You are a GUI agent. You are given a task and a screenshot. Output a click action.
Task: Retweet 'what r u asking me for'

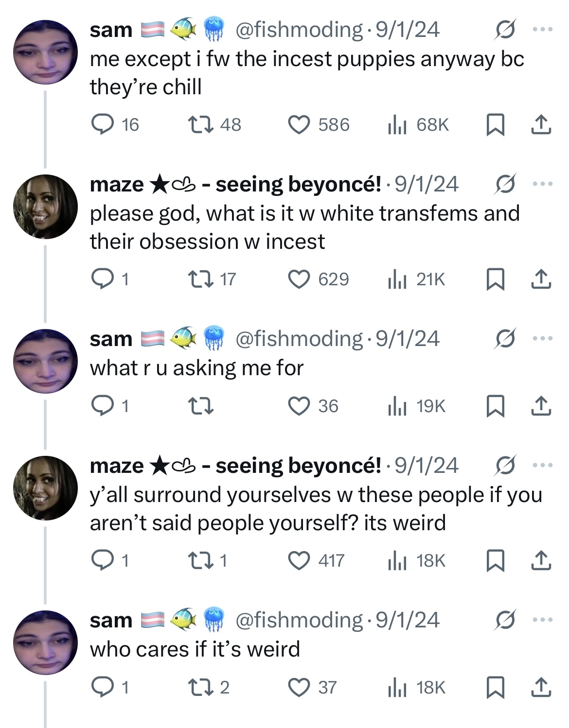click(x=200, y=406)
